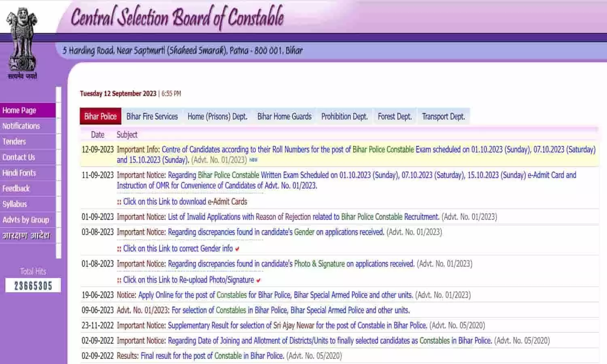Navigate to Notifications in the sidebar
Screen dimensions: 607x364
click(21, 126)
